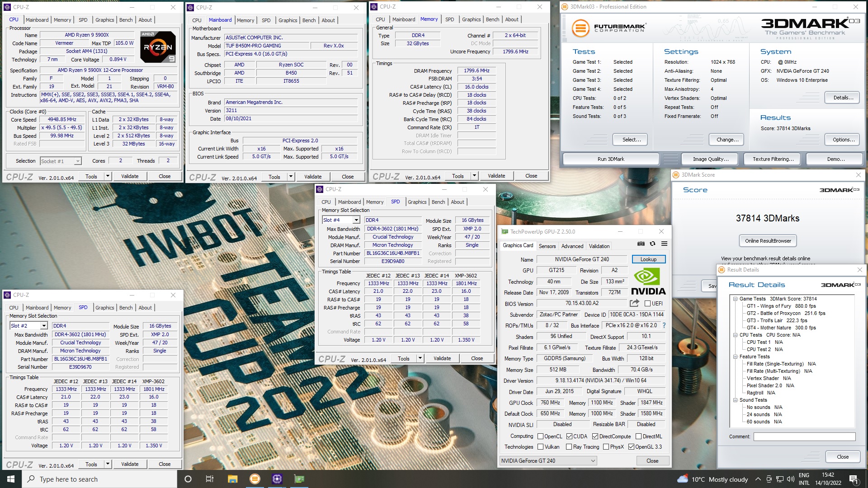Click the taskbar clock showing 15:42
This screenshot has height=488, width=868.
click(x=828, y=479)
